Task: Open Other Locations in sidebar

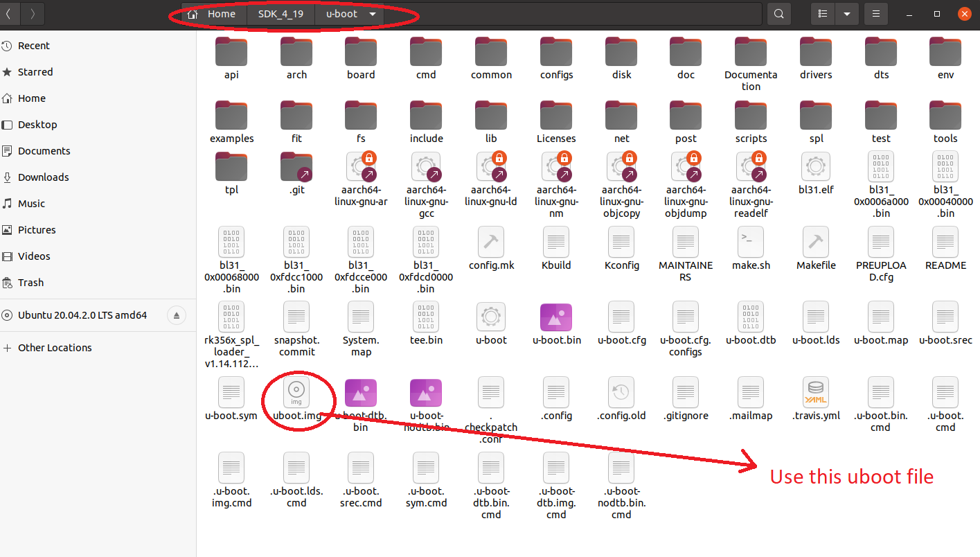Action: (55, 348)
